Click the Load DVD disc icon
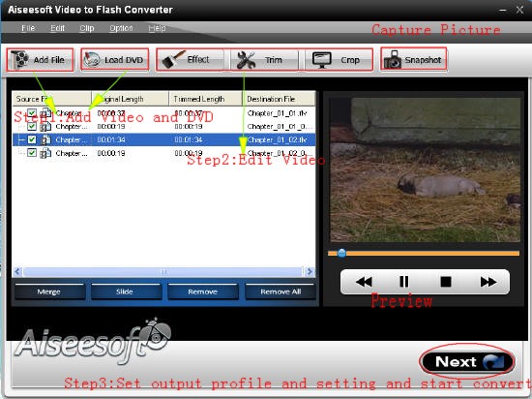 pyautogui.click(x=92, y=60)
